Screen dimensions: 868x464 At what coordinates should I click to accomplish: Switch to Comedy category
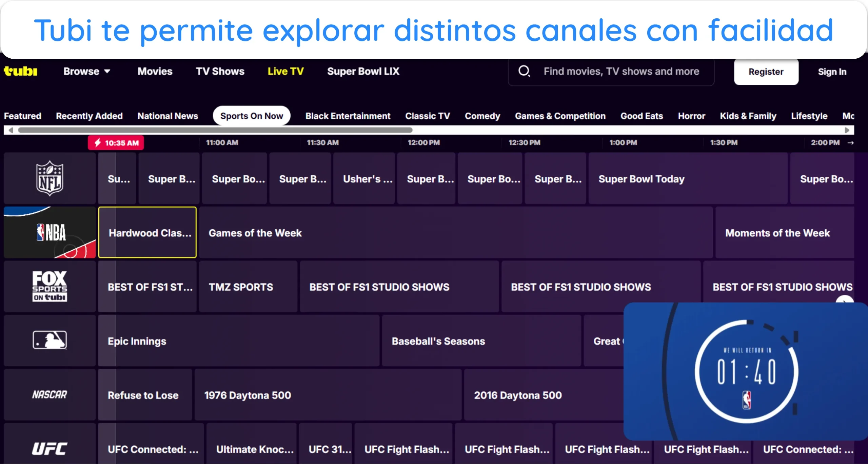[x=482, y=116]
